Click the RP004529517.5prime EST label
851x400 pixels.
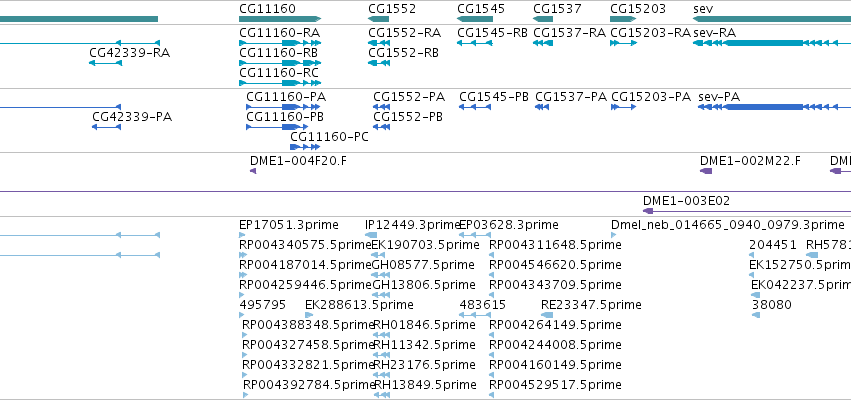click(x=555, y=385)
